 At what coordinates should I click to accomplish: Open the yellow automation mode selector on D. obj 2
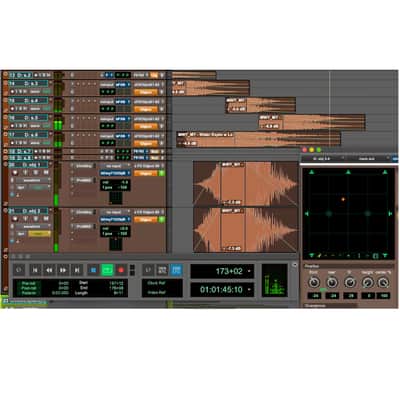click(39, 234)
